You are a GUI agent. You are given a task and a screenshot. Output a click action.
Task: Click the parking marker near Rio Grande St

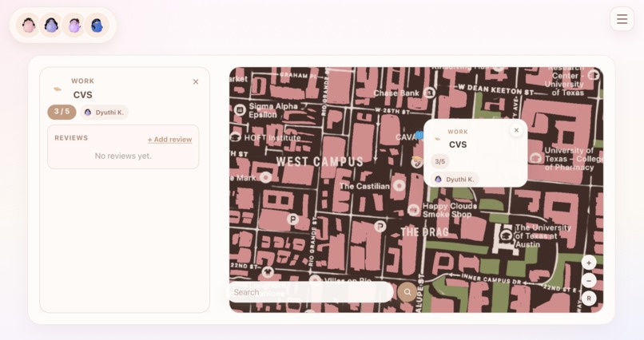pos(293,219)
